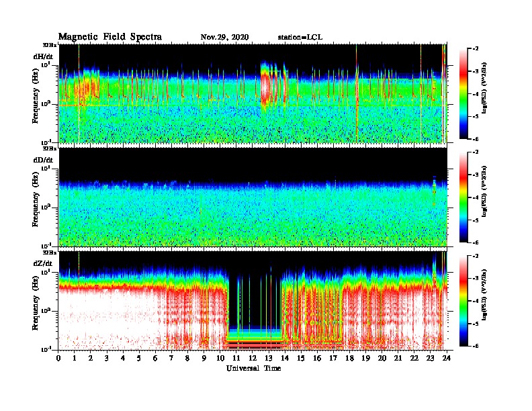Click the vertical spike near hour 18.5 in dH/dt
This screenshot has width=532, height=411.
coord(357,93)
